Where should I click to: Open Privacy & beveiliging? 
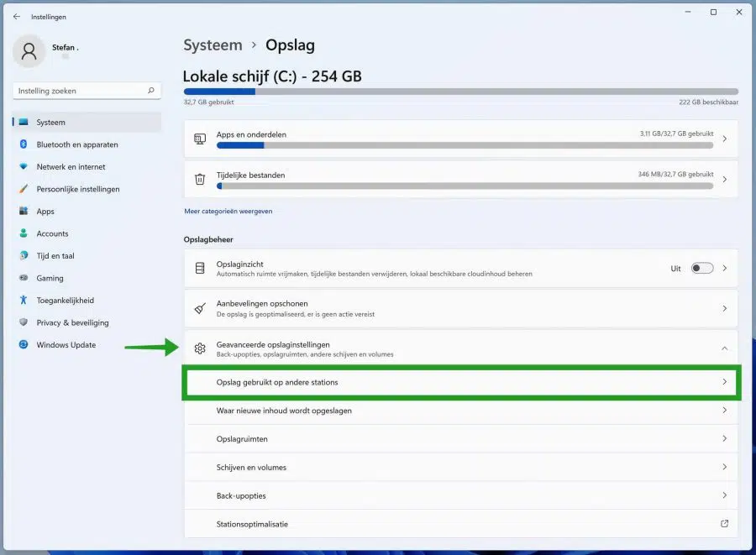(x=87, y=322)
